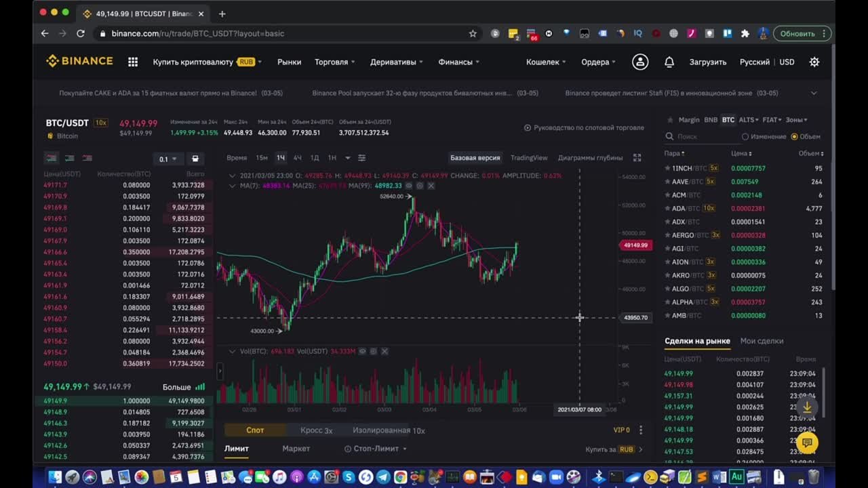Bookmark this page with the star icon
868x488 pixels.
[473, 33]
